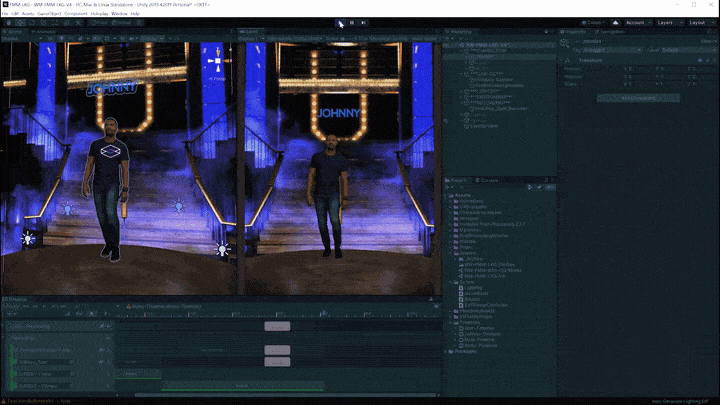The width and height of the screenshot is (720, 405).
Task: Pause the game with the Pause button
Action: click(x=352, y=22)
